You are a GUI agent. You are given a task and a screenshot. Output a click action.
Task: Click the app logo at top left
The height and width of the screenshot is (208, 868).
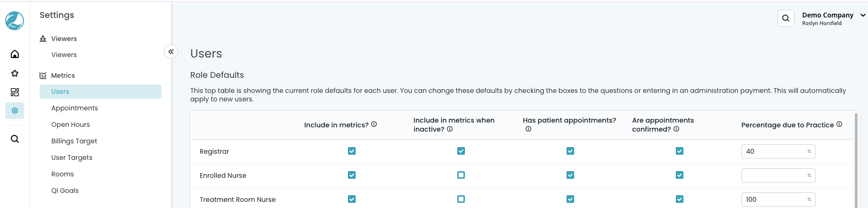(x=15, y=21)
